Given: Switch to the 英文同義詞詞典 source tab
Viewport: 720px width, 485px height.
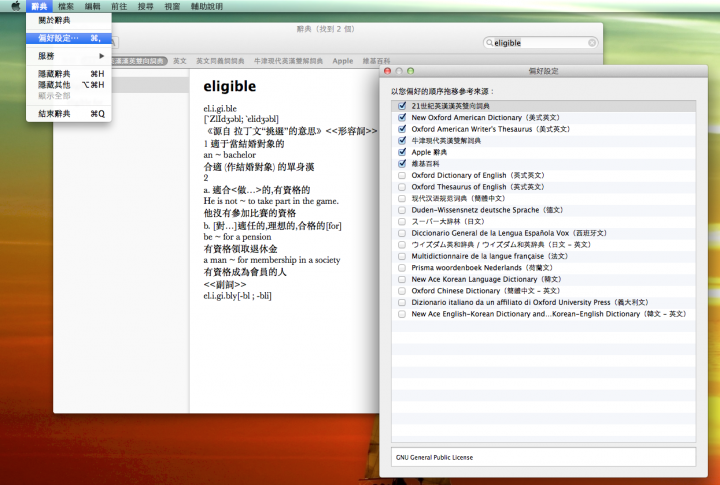Looking at the screenshot, I should point(220,61).
